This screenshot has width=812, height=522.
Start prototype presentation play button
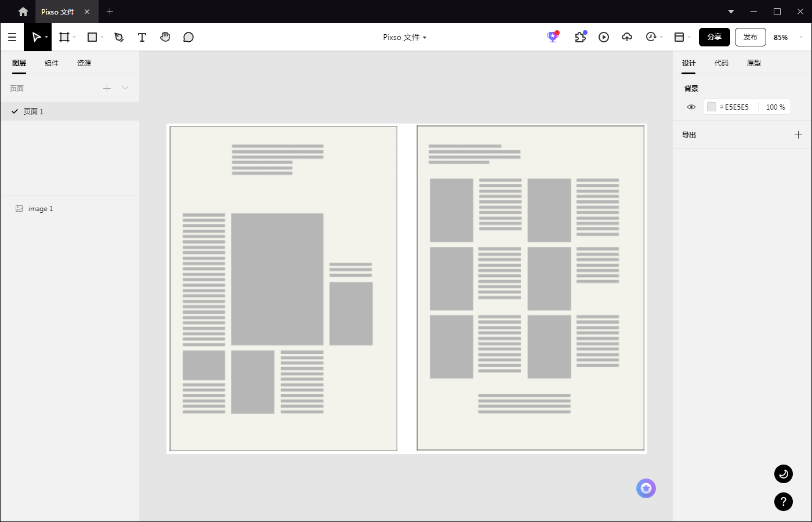(x=604, y=37)
